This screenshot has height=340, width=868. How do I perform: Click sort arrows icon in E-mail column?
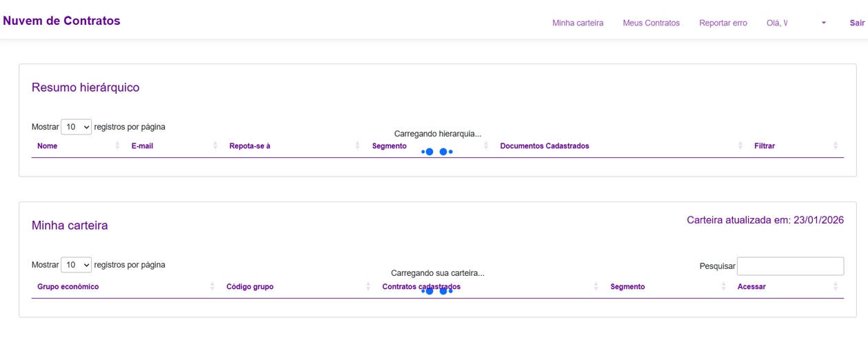tap(215, 146)
